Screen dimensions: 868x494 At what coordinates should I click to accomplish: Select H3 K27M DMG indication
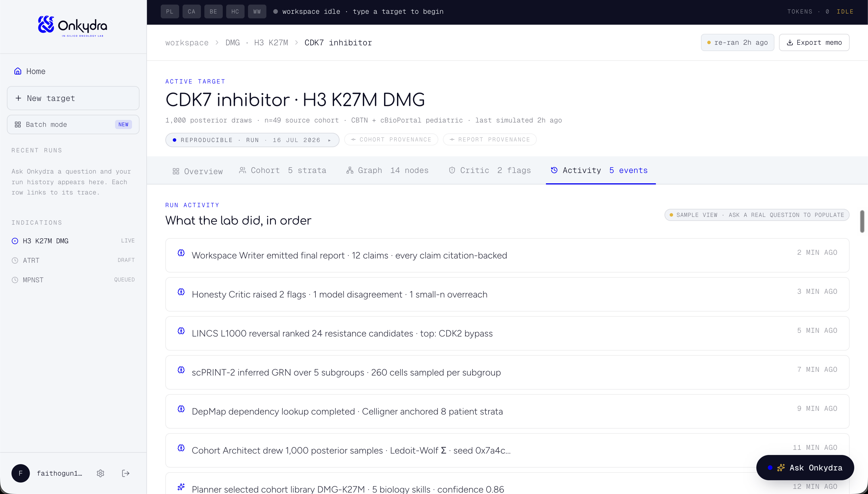[x=73, y=241]
